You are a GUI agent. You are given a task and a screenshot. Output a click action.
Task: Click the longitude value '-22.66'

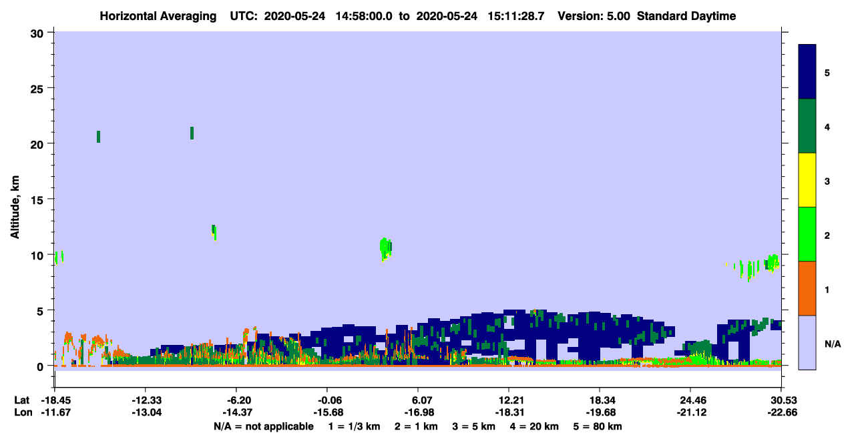click(781, 412)
